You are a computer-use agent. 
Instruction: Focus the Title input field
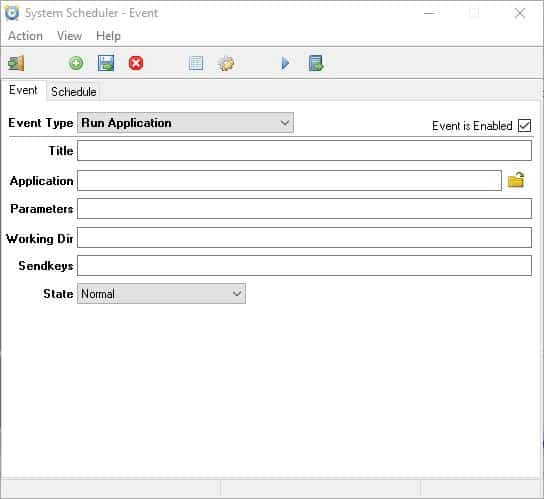[304, 151]
